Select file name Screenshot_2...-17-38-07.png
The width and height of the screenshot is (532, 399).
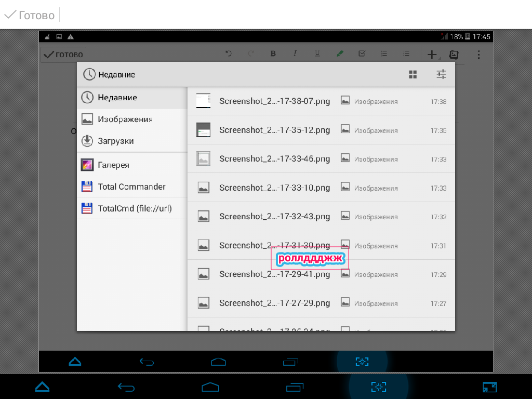point(274,101)
